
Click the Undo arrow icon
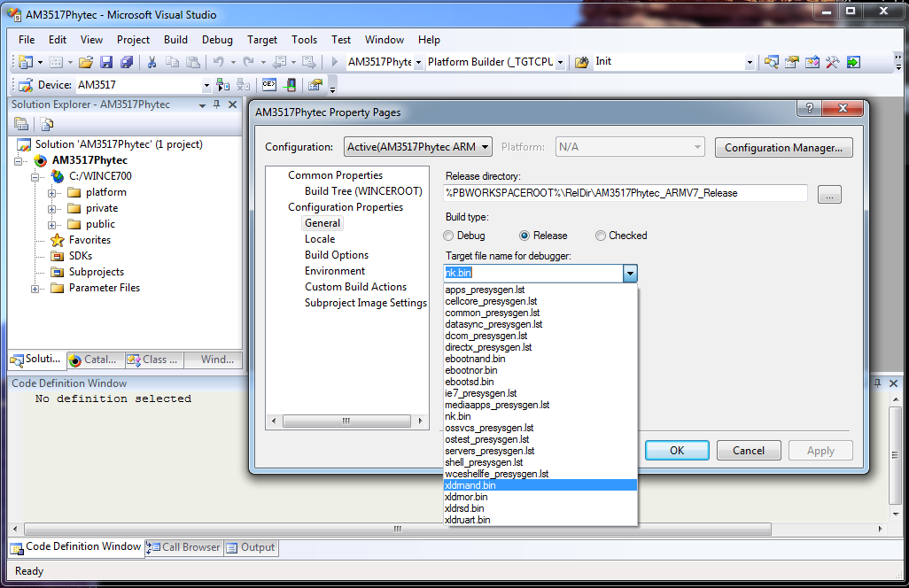click(x=219, y=62)
